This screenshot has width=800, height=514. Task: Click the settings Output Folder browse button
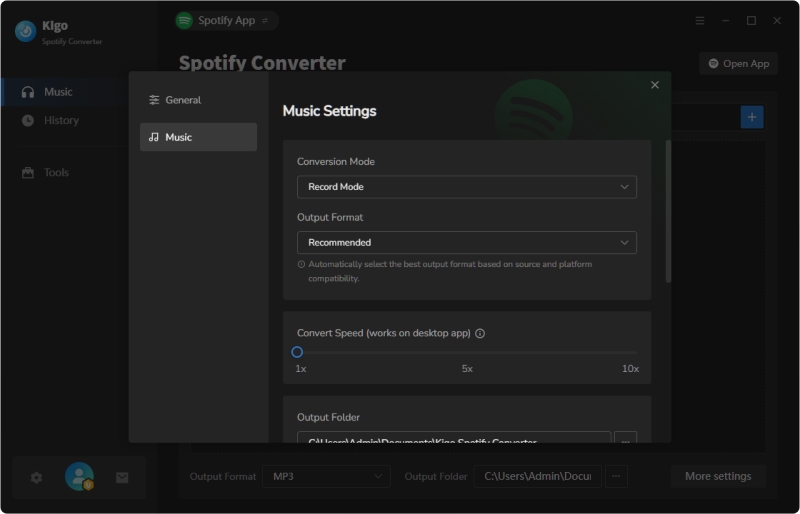click(625, 438)
